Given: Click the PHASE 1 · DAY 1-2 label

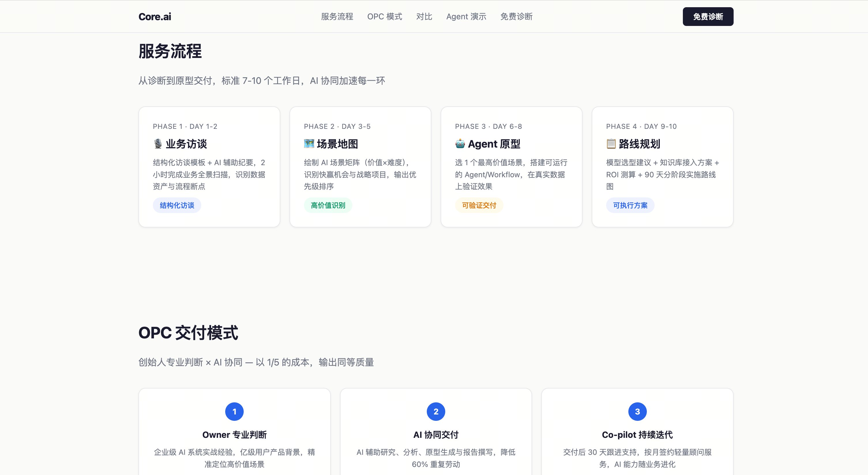Looking at the screenshot, I should (185, 126).
